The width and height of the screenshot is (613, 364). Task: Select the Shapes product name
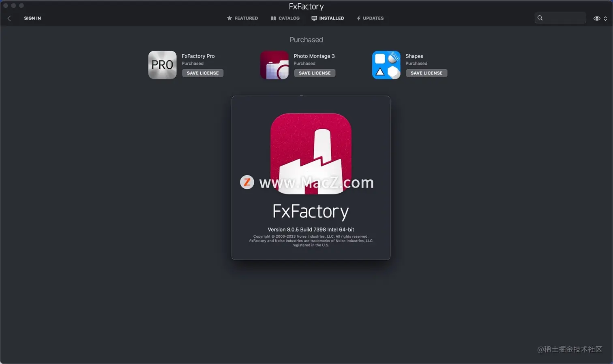[x=414, y=56]
